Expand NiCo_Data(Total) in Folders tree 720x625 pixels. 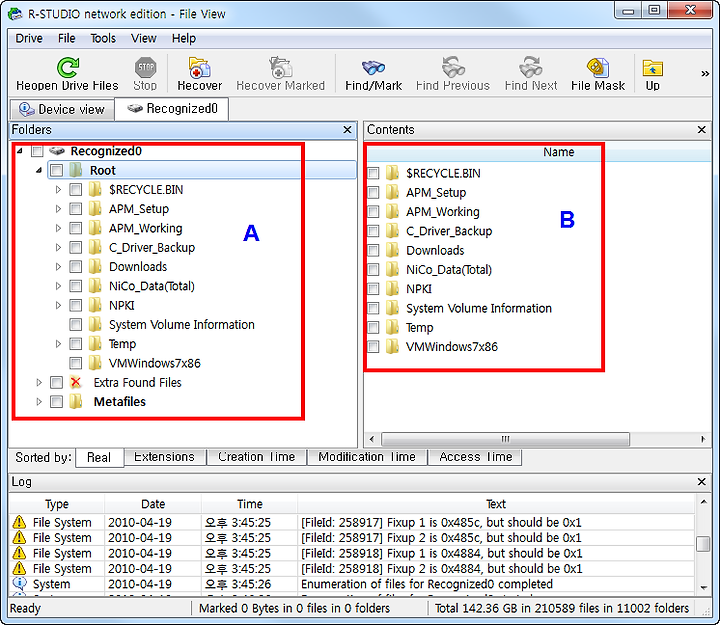[x=58, y=286]
